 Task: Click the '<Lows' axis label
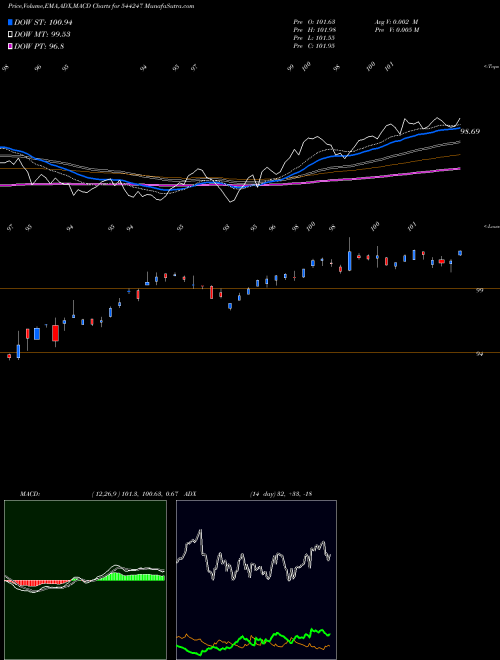coord(491,226)
